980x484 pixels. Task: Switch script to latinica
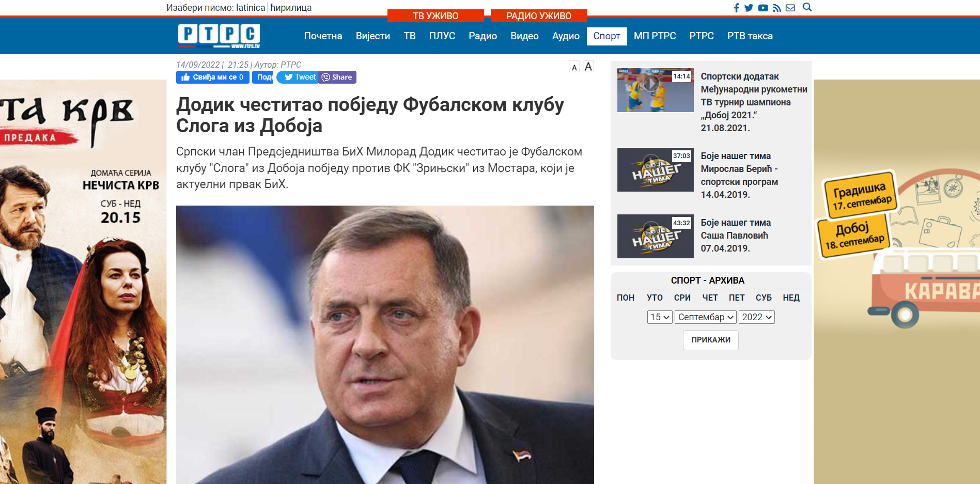point(251,8)
